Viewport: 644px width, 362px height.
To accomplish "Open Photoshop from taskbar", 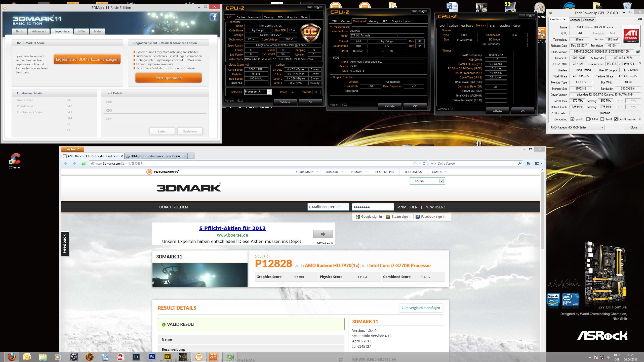I will click(152, 356).
